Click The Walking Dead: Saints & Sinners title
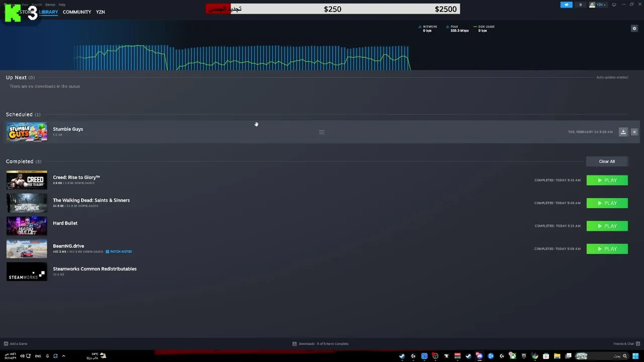The height and width of the screenshot is (362, 644). [x=91, y=200]
